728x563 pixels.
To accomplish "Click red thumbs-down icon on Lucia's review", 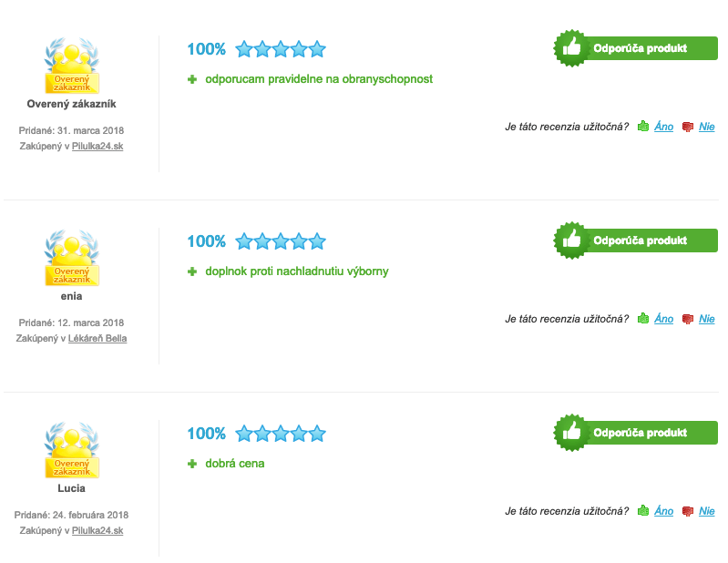I will coord(688,510).
